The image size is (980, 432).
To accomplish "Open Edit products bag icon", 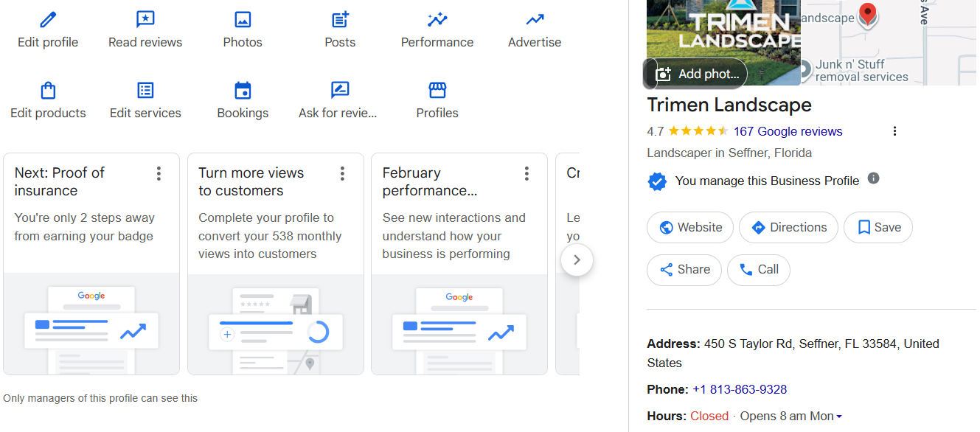I will [48, 90].
